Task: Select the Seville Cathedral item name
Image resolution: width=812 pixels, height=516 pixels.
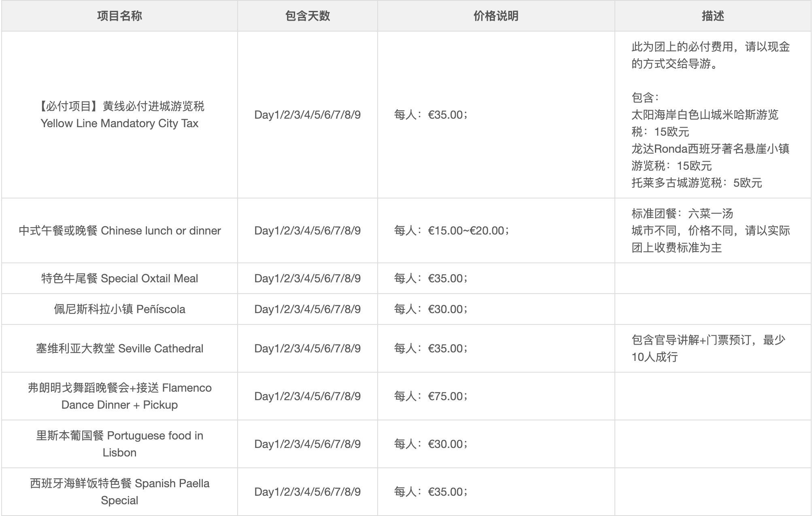Action: pyautogui.click(x=119, y=348)
